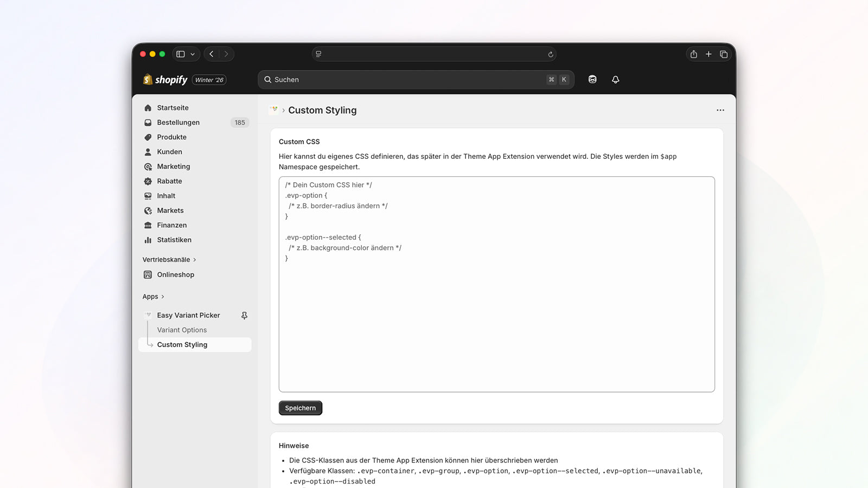Click inside the Custom CSS text area
This screenshot has height=488, width=868.
(x=497, y=284)
